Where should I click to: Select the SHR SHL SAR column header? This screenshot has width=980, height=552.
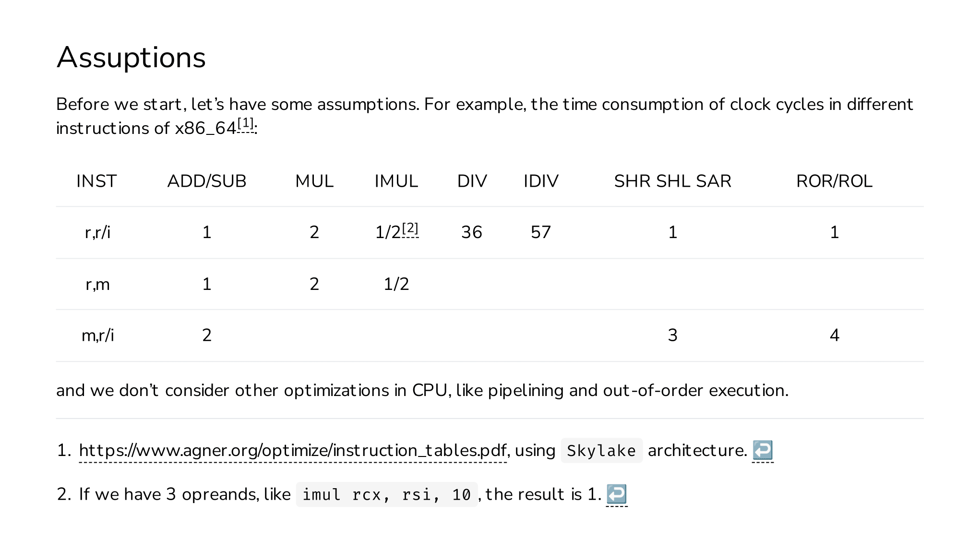coord(673,181)
